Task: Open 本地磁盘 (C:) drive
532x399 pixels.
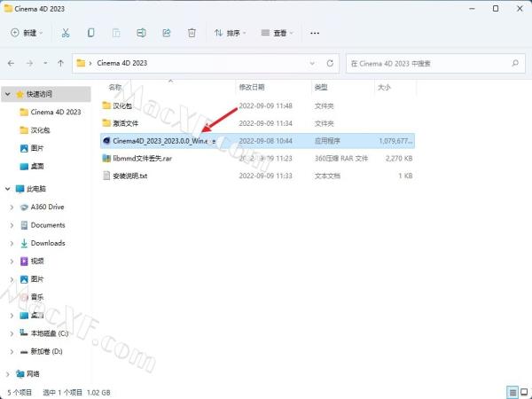Action: click(50, 333)
